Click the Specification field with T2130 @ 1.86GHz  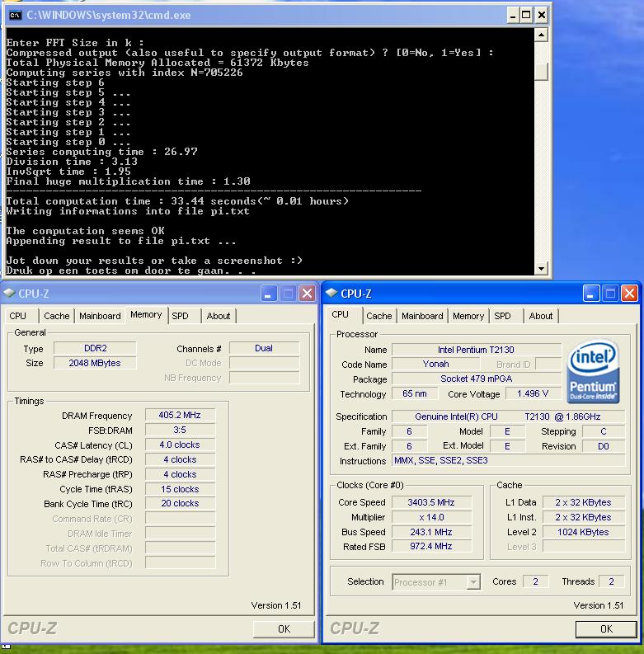click(x=508, y=416)
